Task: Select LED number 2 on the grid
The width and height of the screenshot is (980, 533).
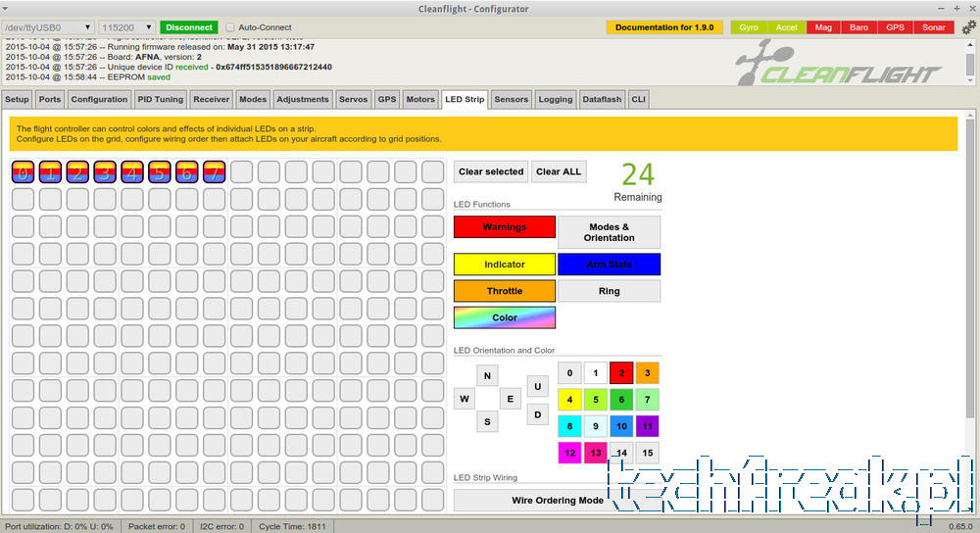Action: (77, 171)
